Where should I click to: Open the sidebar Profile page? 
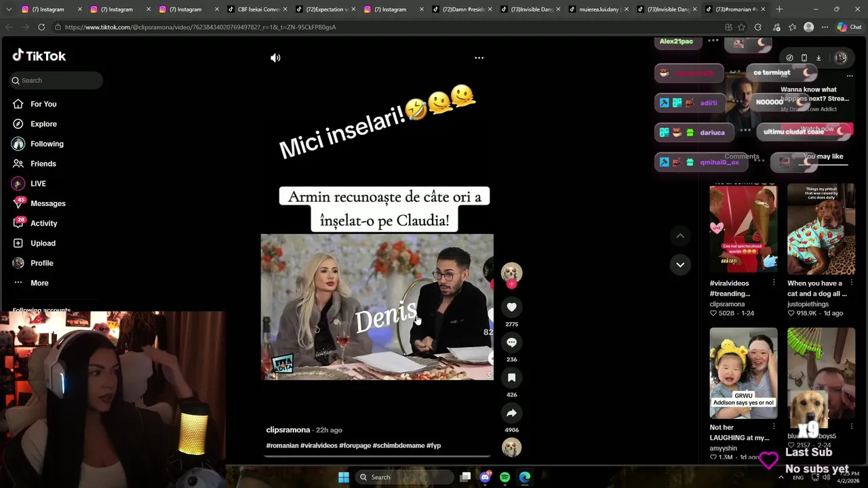(41, 263)
